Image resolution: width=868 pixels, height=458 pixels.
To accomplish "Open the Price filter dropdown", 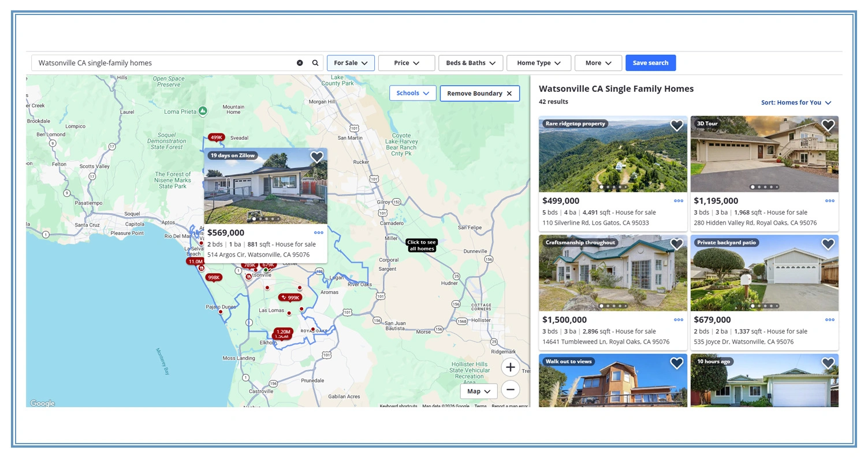I will [407, 63].
